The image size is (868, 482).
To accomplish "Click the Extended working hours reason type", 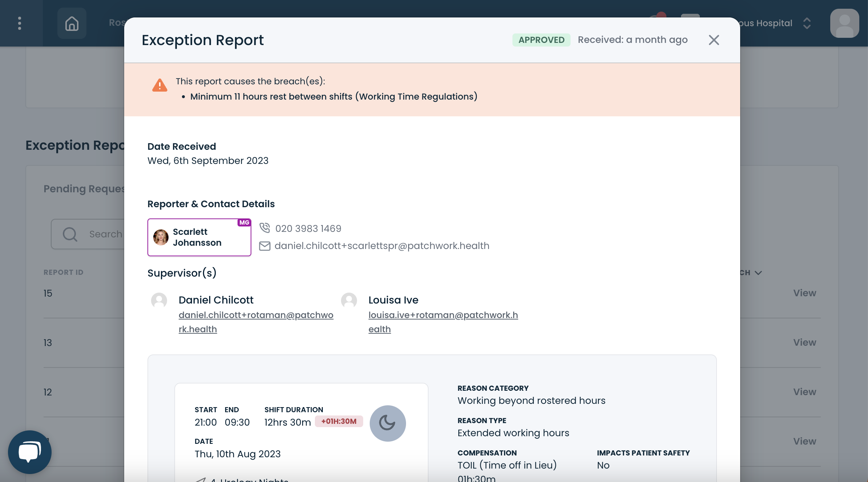I will tap(513, 433).
